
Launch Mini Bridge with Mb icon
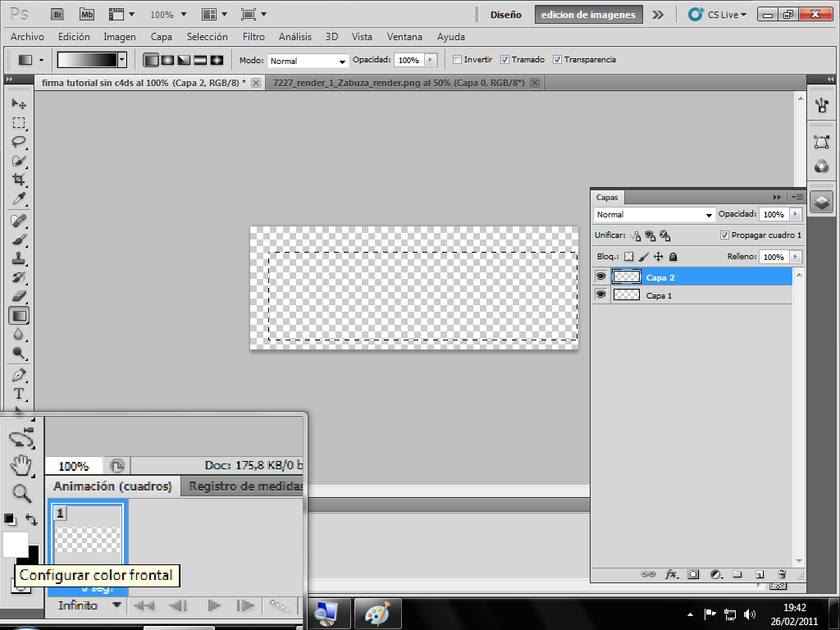[x=87, y=15]
